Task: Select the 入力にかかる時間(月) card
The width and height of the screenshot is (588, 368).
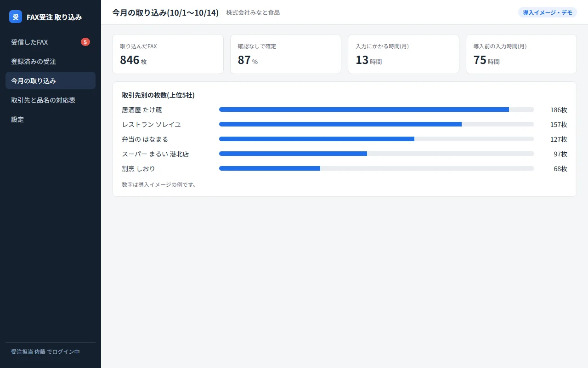Action: tap(403, 54)
